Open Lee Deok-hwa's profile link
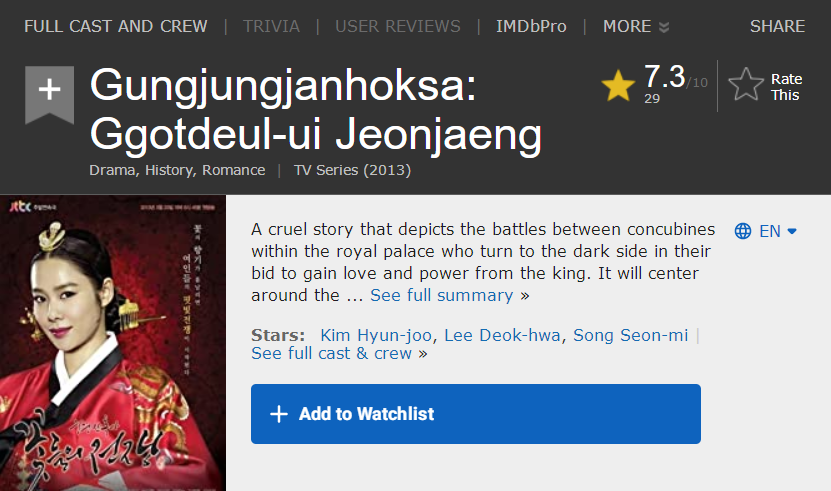Screen dimensions: 831x491 (503, 335)
